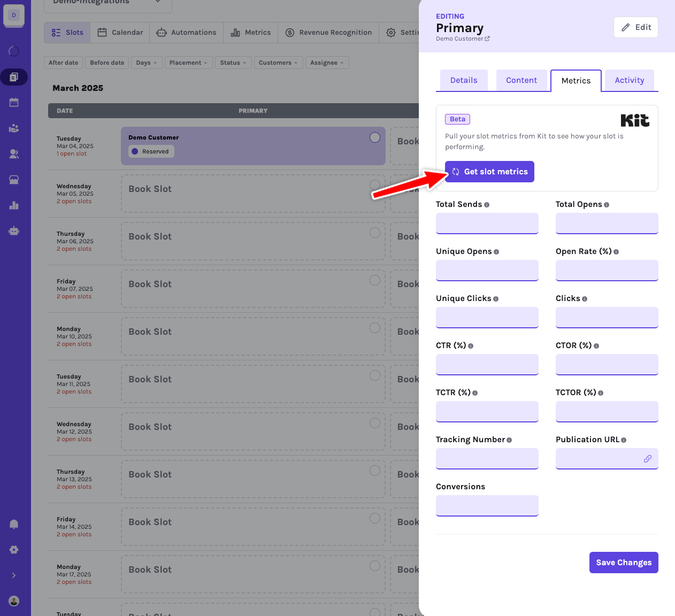This screenshot has height=616, width=675.
Task: Click the Total Sends info icon
Action: click(x=487, y=205)
